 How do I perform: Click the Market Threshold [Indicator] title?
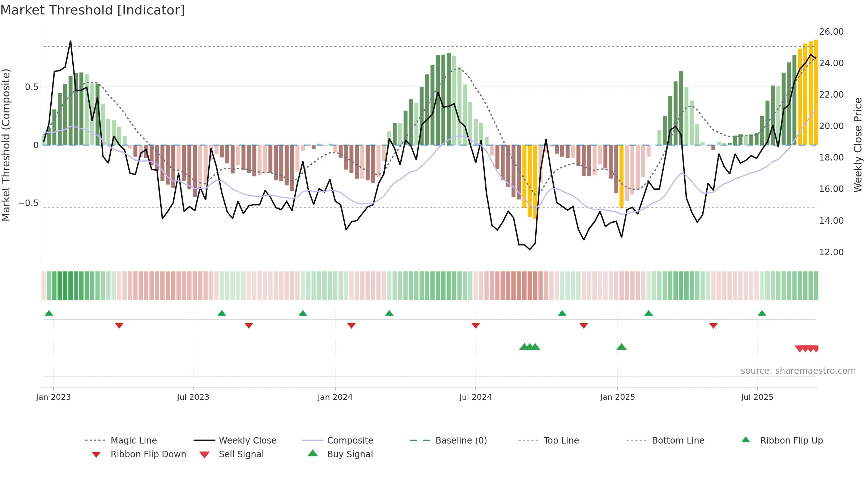pyautogui.click(x=93, y=10)
